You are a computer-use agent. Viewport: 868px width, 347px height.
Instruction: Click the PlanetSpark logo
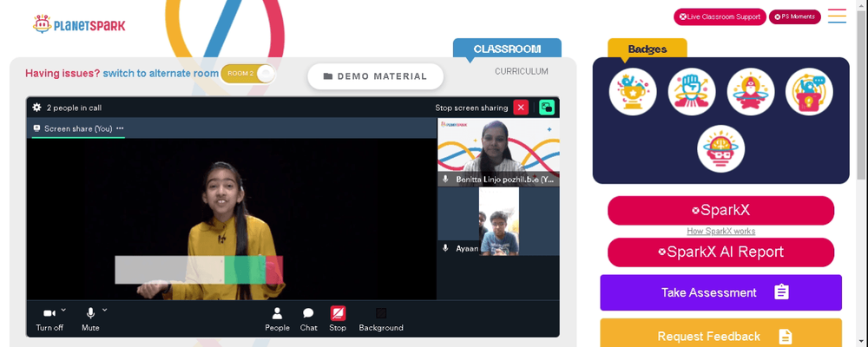point(79,24)
